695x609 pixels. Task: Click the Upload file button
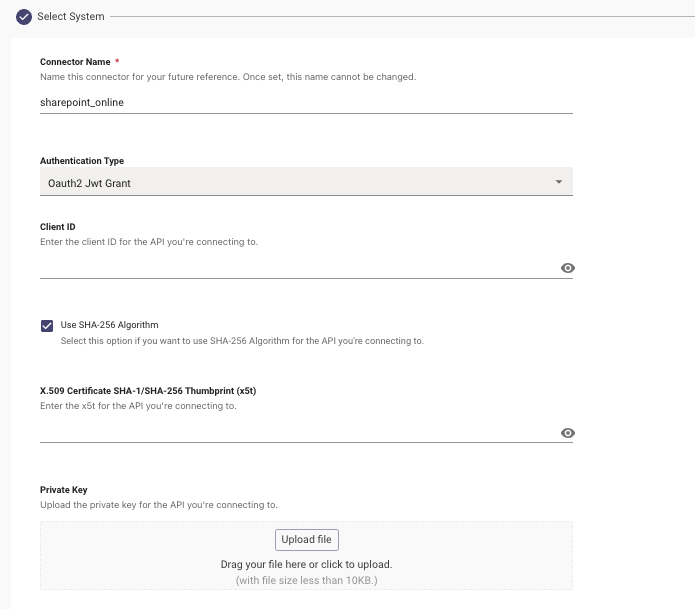[307, 540]
